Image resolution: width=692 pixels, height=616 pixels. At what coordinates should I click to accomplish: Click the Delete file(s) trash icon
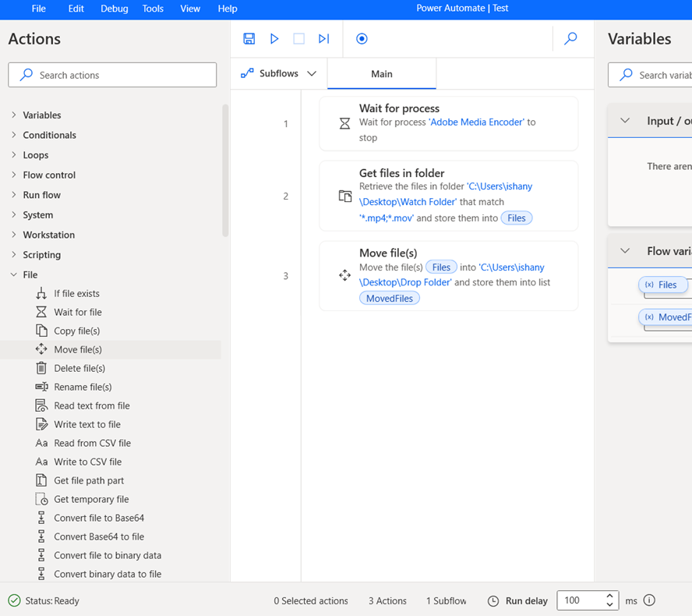coord(41,368)
